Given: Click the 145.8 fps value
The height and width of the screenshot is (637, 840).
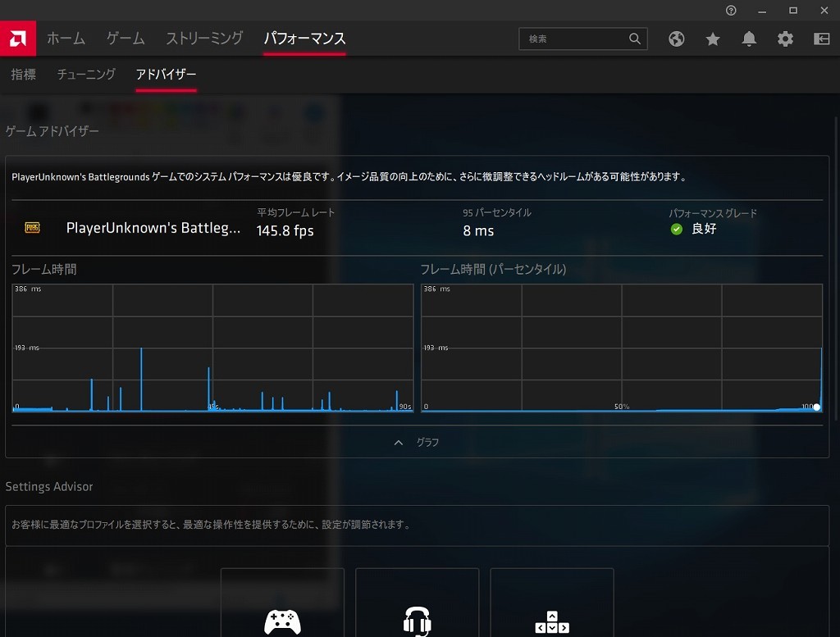Looking at the screenshot, I should 285,230.
